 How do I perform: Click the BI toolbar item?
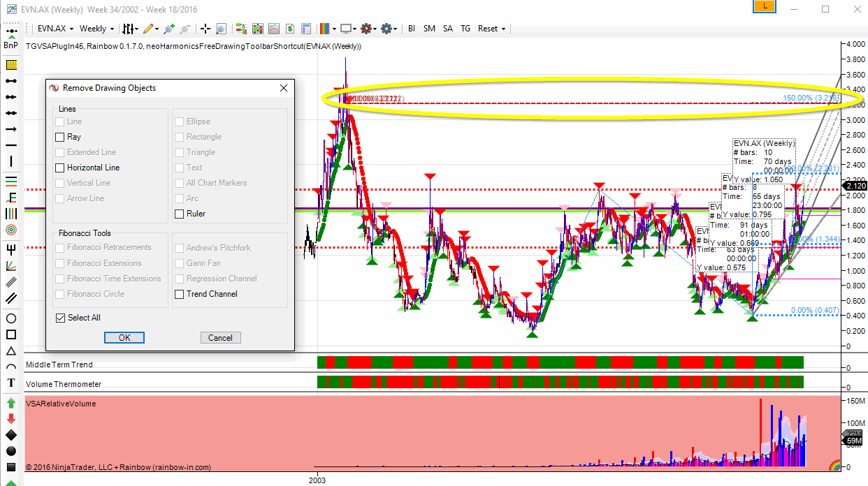pyautogui.click(x=412, y=29)
